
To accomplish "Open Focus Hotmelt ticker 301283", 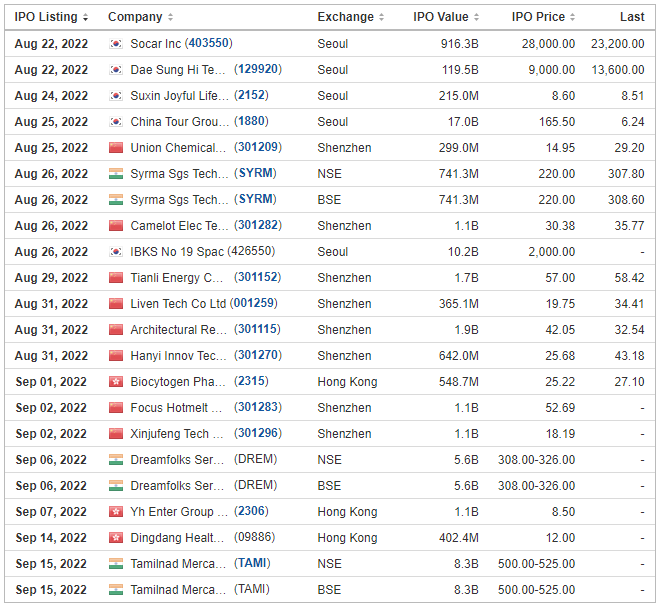I will [x=258, y=407].
